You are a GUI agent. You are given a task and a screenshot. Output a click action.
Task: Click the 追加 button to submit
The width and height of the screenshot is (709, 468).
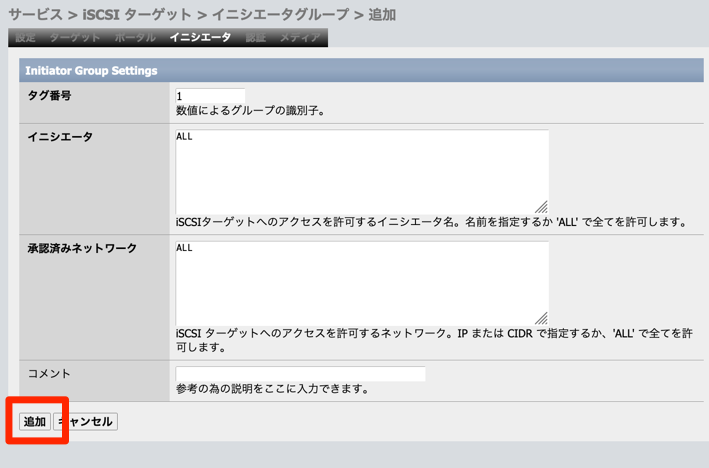point(35,422)
